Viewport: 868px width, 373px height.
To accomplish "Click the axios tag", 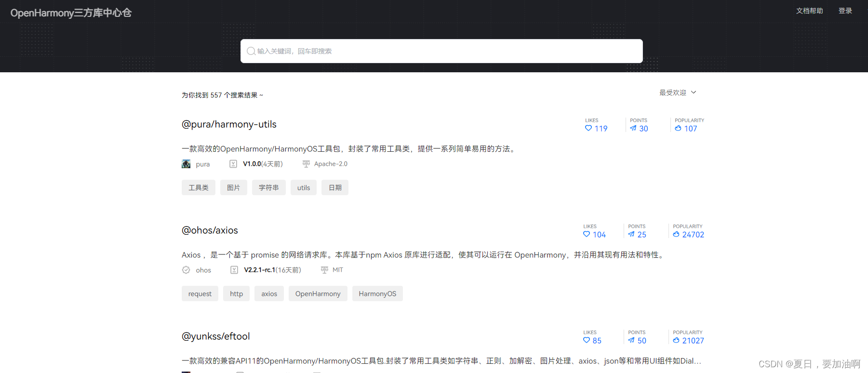I will (x=269, y=293).
